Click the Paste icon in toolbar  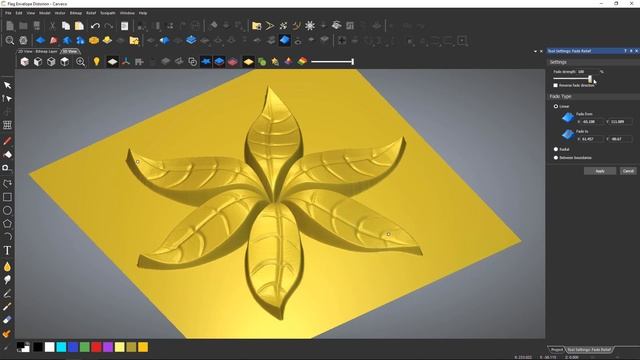[79, 26]
